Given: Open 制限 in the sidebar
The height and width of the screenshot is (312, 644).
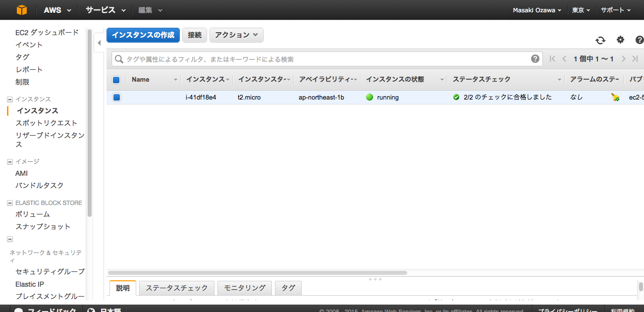Looking at the screenshot, I should coord(22,82).
